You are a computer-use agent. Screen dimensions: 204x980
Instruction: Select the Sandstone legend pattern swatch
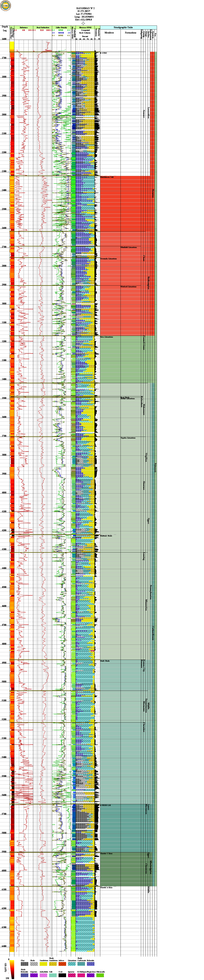pos(43,964)
